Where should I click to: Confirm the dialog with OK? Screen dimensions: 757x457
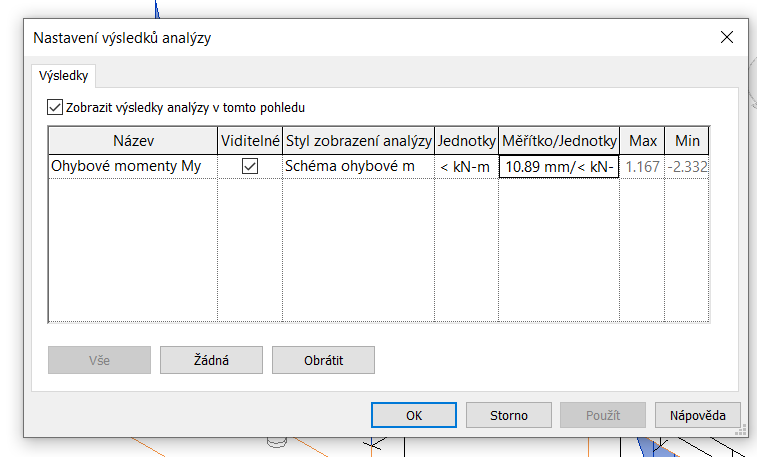pyautogui.click(x=413, y=415)
